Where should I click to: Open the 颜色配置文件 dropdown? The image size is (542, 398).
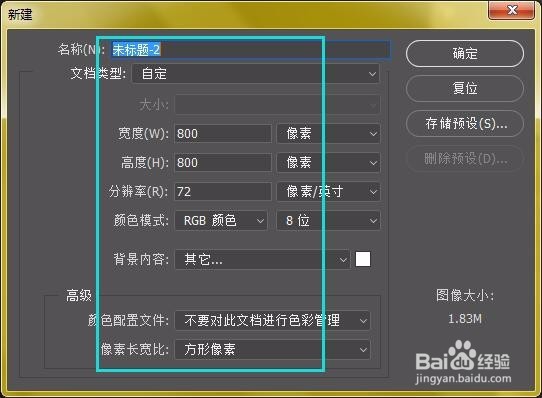pyautogui.click(x=272, y=321)
